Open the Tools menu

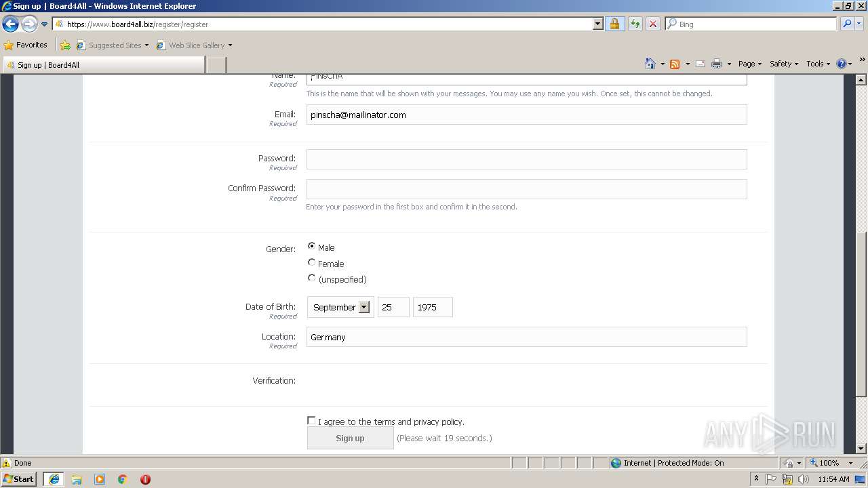(x=818, y=64)
